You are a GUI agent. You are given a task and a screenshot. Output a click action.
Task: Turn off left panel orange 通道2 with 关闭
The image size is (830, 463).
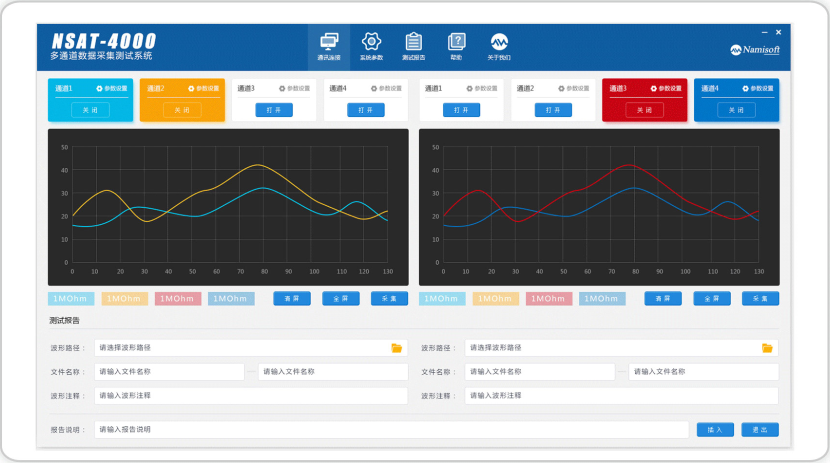coord(181,110)
